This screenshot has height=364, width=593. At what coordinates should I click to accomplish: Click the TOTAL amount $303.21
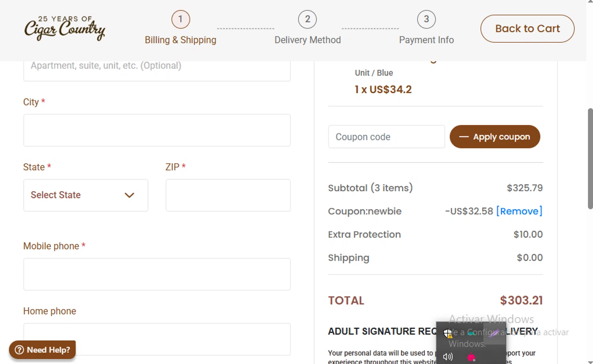pos(521,300)
